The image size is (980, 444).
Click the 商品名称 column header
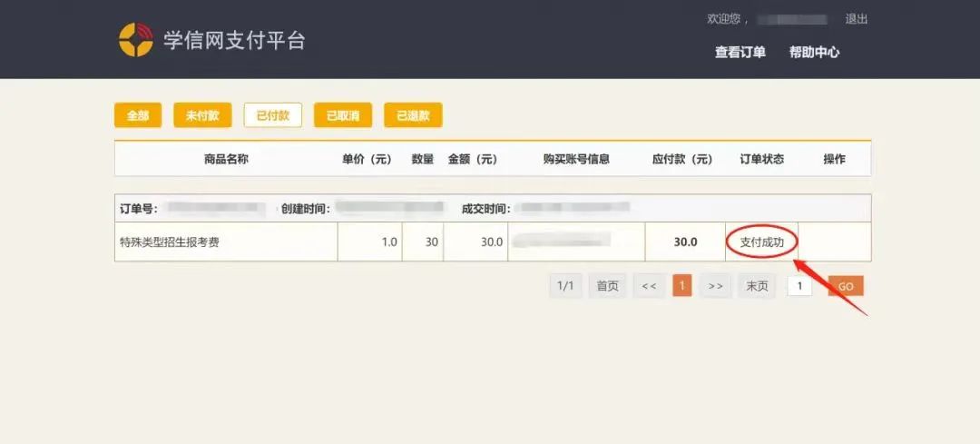226,159
